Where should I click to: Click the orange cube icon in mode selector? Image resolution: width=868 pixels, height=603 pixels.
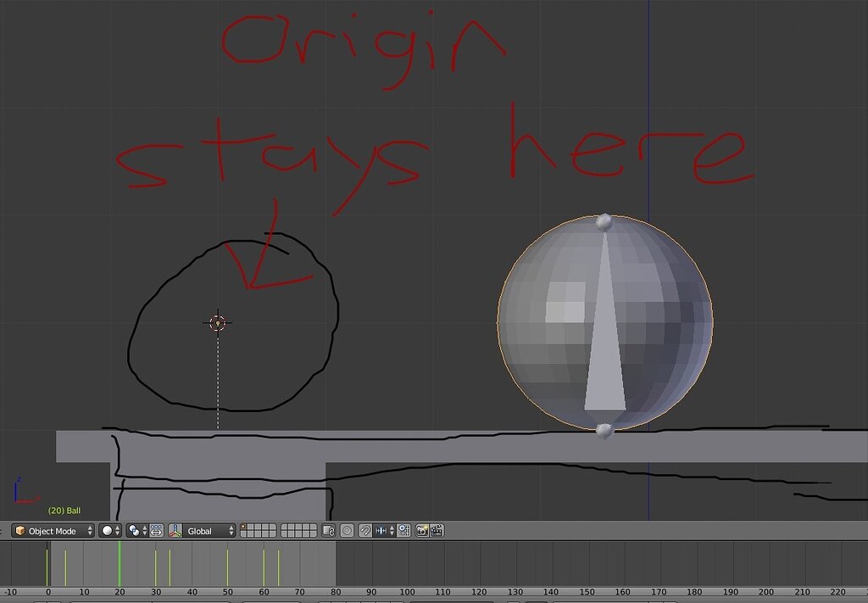pos(20,531)
